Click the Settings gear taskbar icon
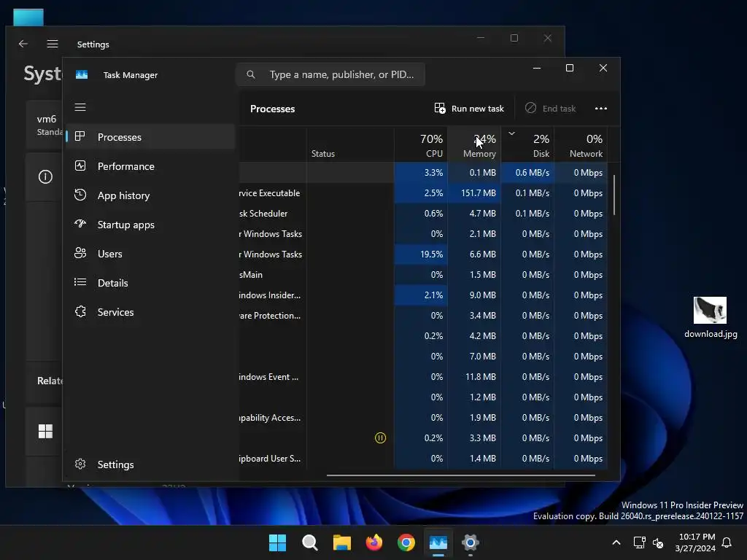The width and height of the screenshot is (747, 560). 471,542
